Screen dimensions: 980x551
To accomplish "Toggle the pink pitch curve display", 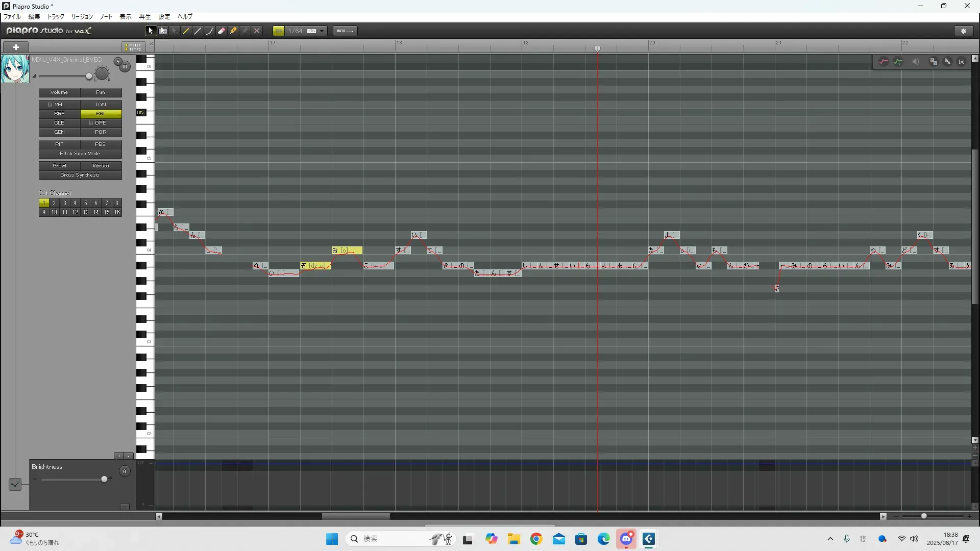I will pos(884,62).
